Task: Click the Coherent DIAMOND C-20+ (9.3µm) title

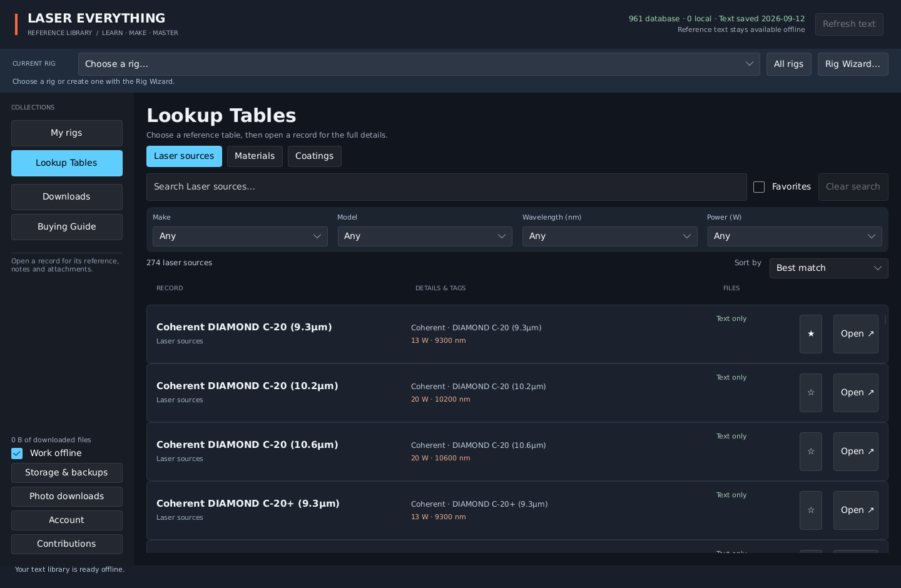Action: pos(248,504)
